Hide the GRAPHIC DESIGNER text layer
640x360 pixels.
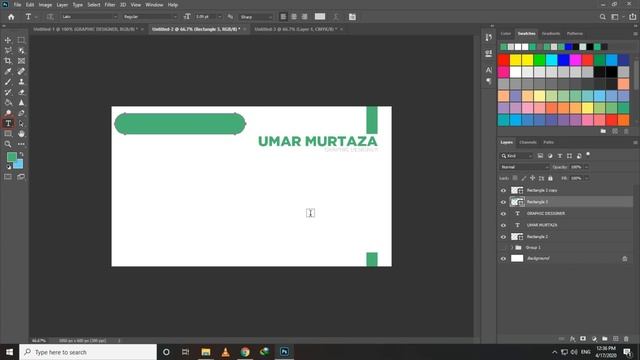[x=503, y=213]
